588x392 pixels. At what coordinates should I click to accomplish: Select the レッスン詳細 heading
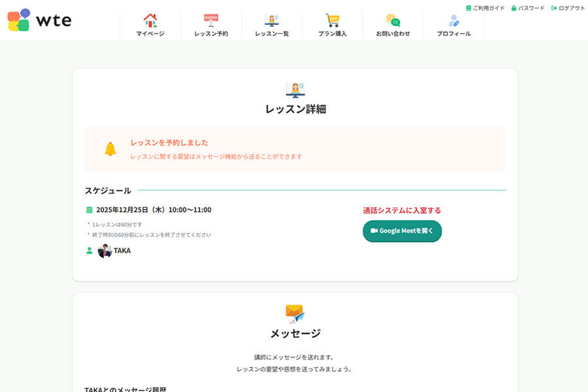coord(294,109)
